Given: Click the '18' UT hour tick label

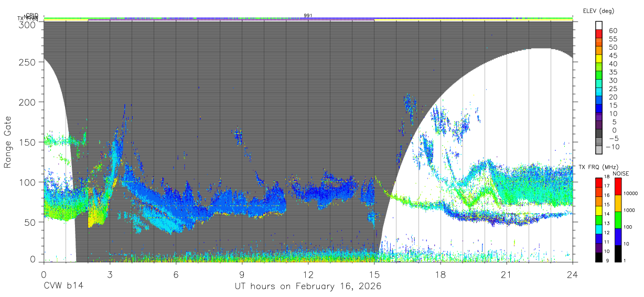Looking at the screenshot, I should click(440, 274).
